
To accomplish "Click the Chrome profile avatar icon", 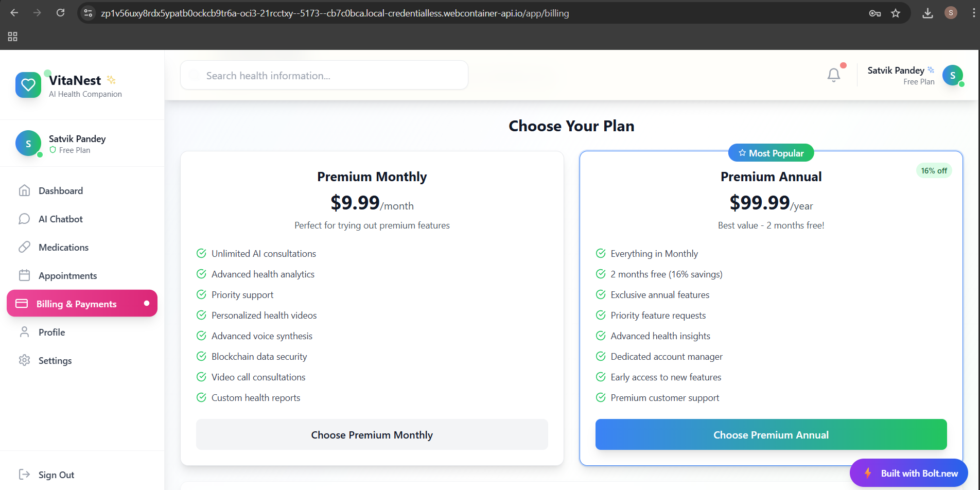I will pos(951,13).
